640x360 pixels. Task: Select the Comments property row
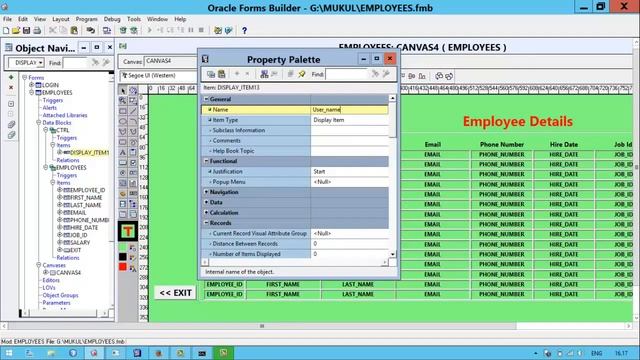295,141
